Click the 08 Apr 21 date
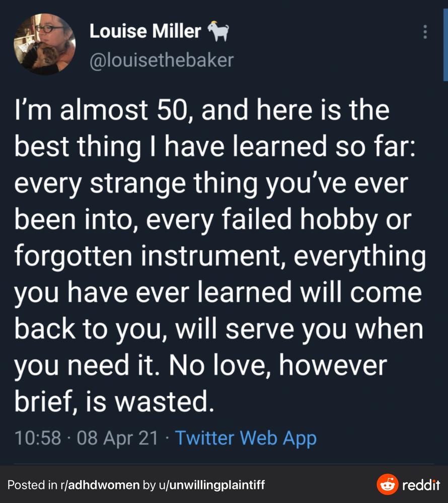 click(117, 438)
